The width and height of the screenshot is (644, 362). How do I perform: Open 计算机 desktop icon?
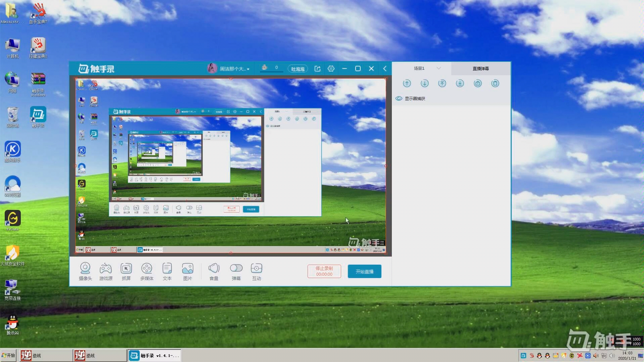[x=13, y=48]
